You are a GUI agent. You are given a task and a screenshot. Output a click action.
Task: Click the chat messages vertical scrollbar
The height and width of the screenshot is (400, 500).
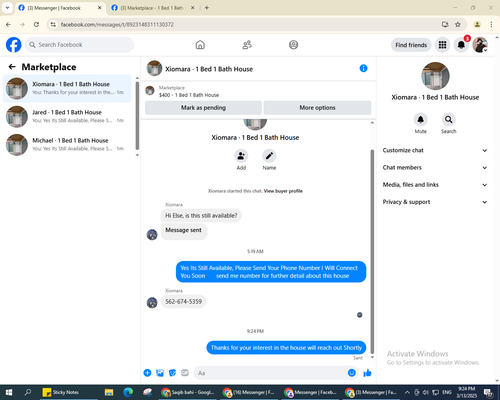(x=372, y=252)
